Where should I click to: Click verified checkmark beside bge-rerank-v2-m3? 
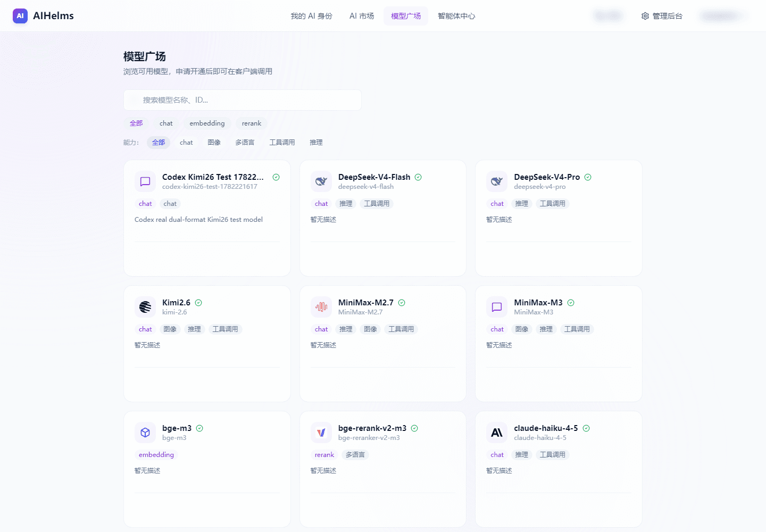point(414,428)
